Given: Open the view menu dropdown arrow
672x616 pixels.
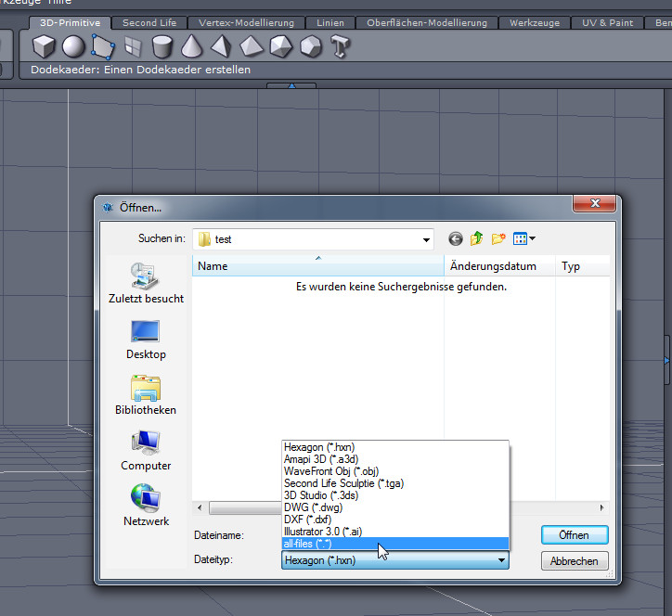Looking at the screenshot, I should [532, 239].
